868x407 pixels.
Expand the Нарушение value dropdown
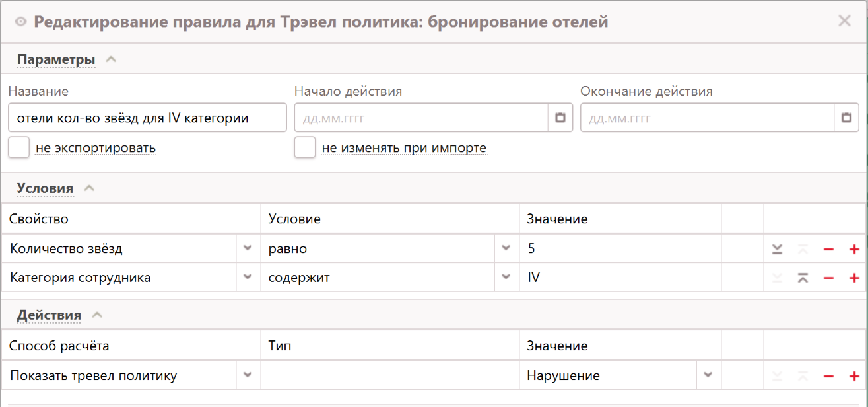point(708,376)
